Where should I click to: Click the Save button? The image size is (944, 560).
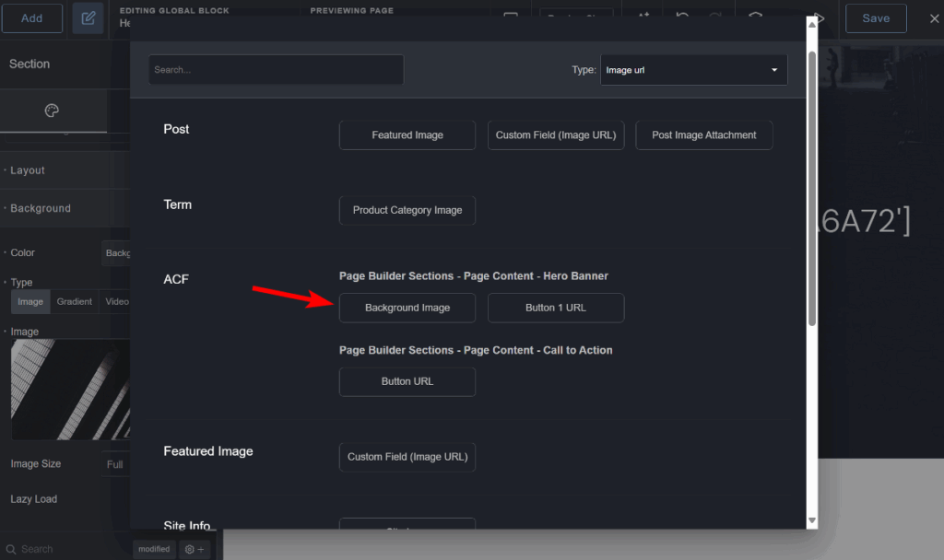(875, 18)
